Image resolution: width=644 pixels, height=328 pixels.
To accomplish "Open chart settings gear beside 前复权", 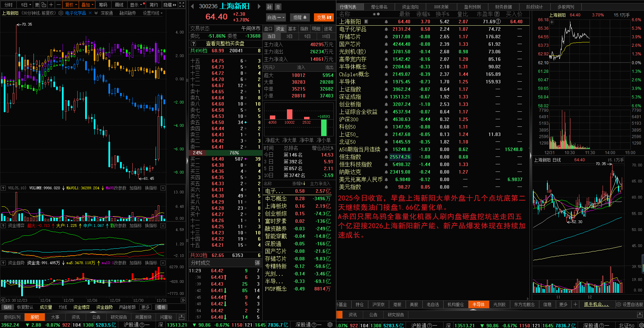I will click(61, 13).
